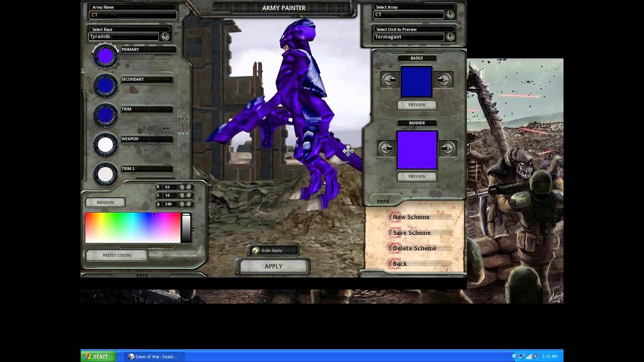Click the B value field showing 240
The height and width of the screenshot is (362, 644).
coord(170,204)
